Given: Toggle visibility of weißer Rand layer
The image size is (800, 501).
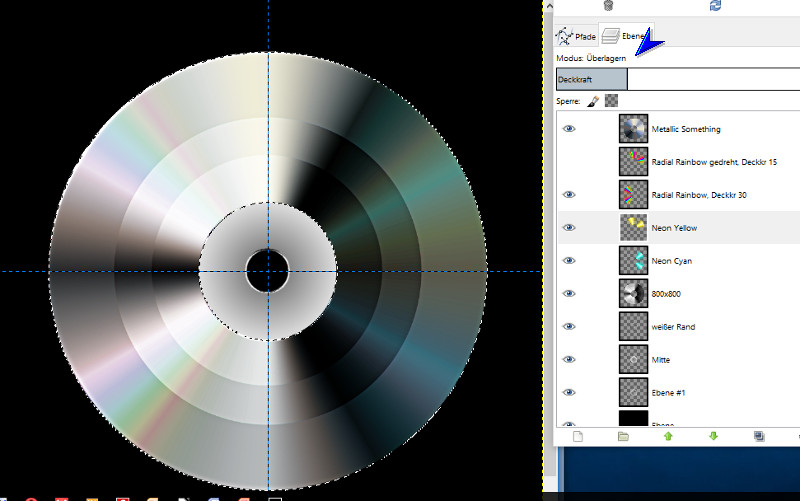Looking at the screenshot, I should [x=569, y=327].
